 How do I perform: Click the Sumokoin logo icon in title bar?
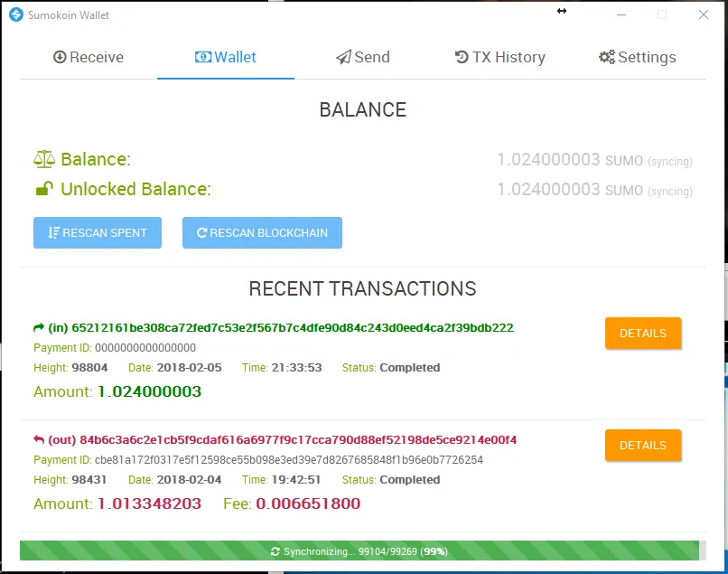(16, 14)
